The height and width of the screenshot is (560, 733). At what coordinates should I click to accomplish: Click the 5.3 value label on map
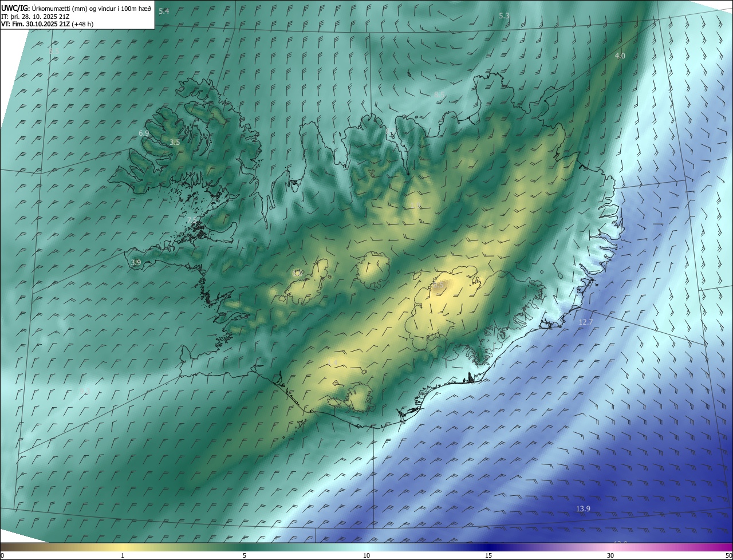(504, 16)
